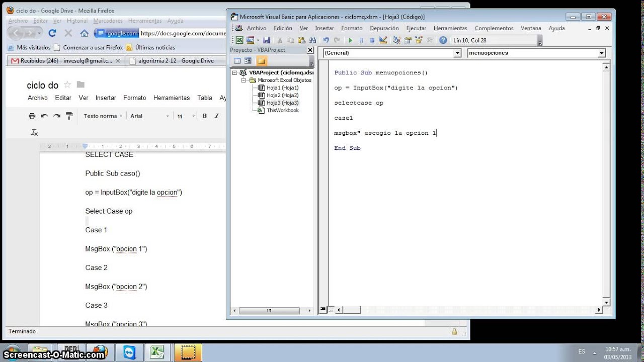Viewport: 644px width, 362px height.
Task: Click the Stop (Restablecer) square icon
Action: [x=372, y=40]
